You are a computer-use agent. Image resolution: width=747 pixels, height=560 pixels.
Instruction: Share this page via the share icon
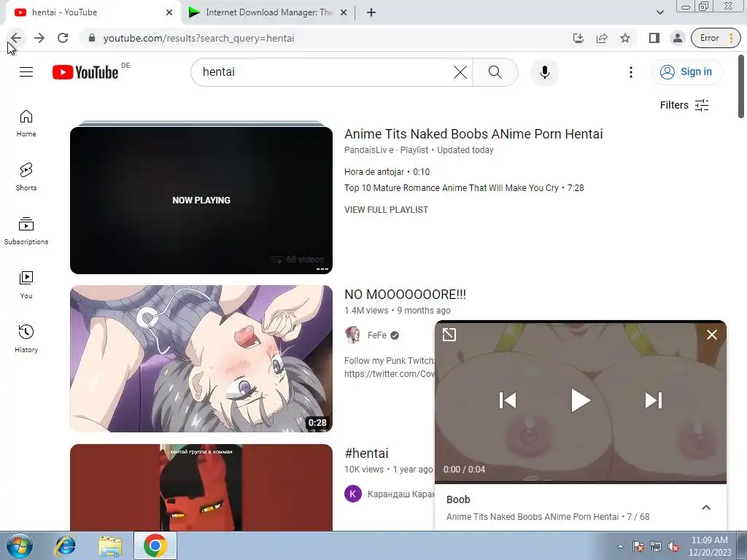click(x=602, y=38)
